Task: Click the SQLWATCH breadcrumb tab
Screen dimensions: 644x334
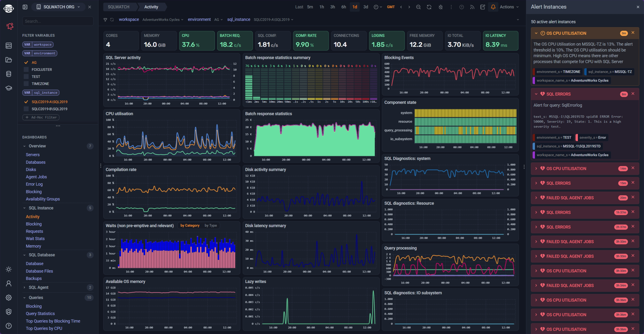Action: tap(118, 7)
